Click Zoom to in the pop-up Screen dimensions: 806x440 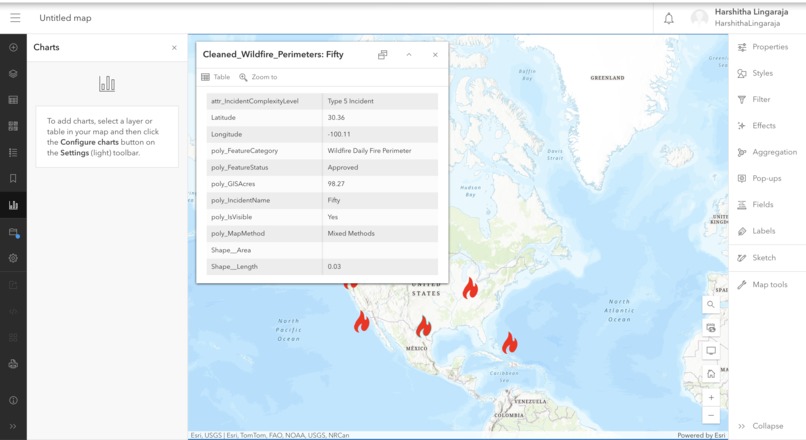(x=258, y=77)
